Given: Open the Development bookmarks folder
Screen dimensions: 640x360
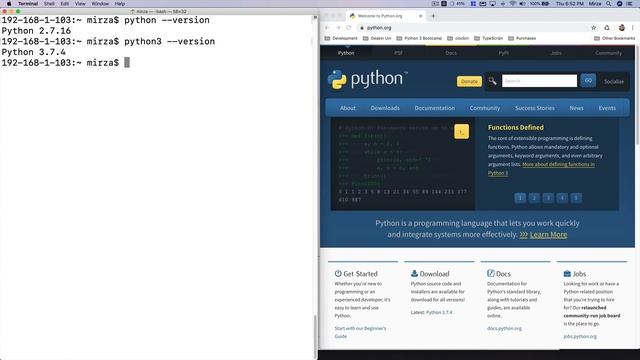Looking at the screenshot, I should (341, 38).
